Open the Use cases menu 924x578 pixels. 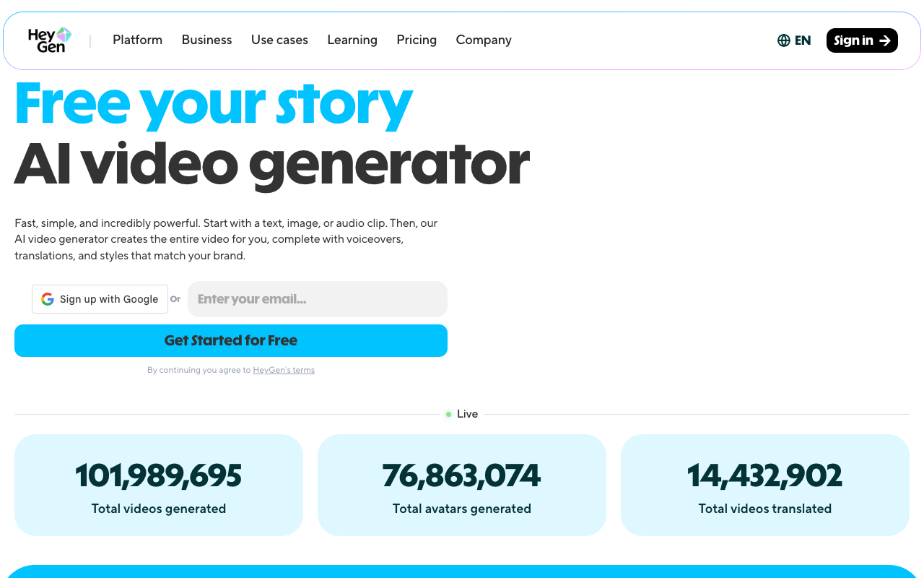[279, 40]
